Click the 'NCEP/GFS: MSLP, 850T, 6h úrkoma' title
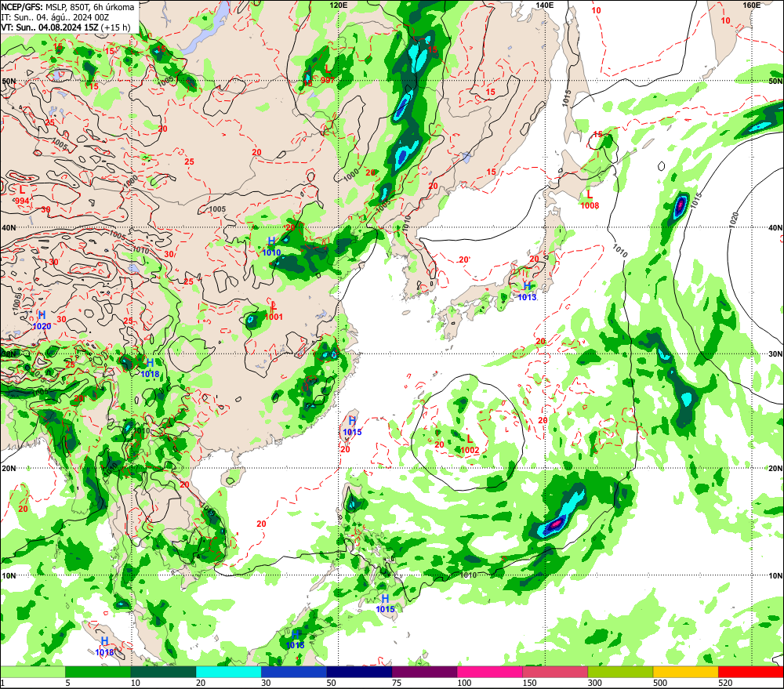The height and width of the screenshot is (689, 784). coord(67,7)
